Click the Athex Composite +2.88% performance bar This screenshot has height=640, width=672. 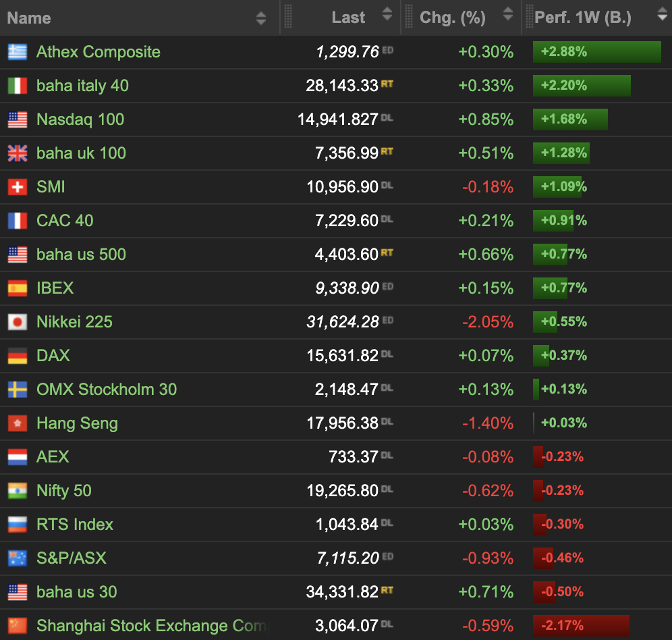click(x=596, y=52)
